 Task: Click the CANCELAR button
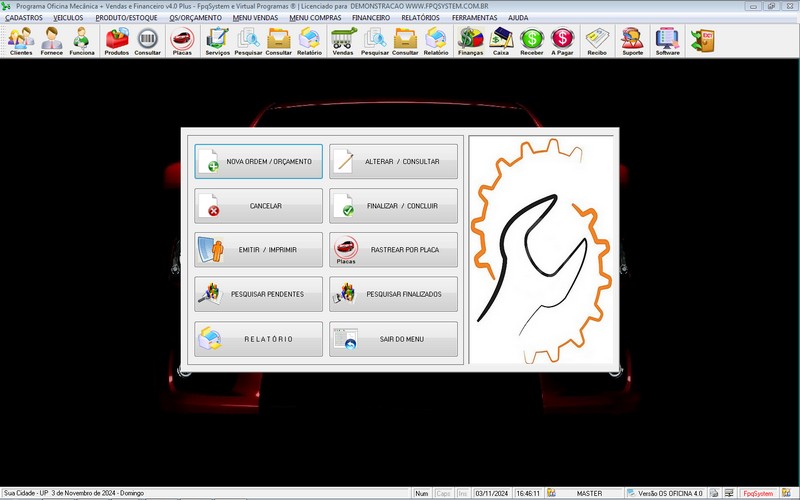click(258, 206)
